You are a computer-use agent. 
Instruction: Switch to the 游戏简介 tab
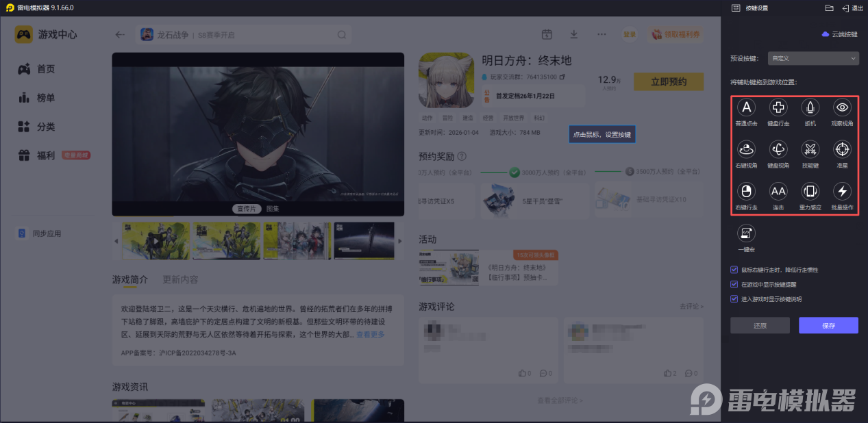click(x=130, y=279)
